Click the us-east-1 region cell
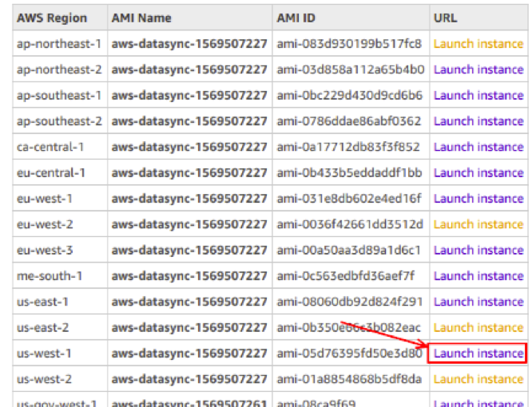The width and height of the screenshot is (532, 407). coord(60,302)
